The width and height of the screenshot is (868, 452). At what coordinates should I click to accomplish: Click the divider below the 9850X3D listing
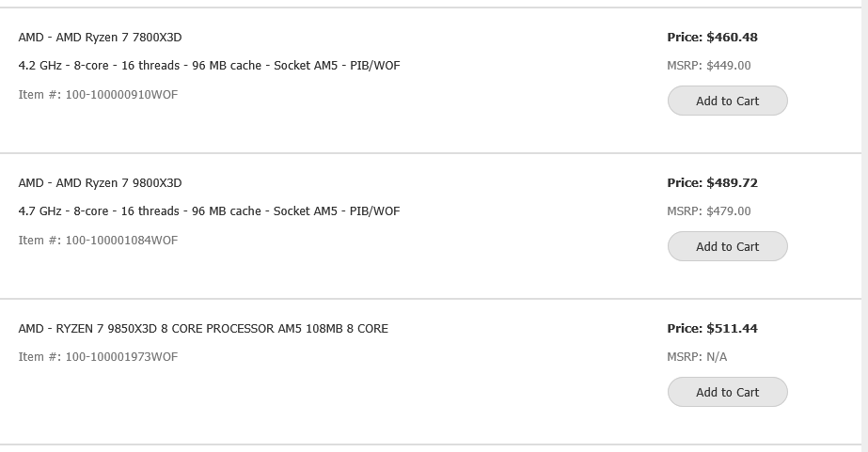(x=431, y=444)
